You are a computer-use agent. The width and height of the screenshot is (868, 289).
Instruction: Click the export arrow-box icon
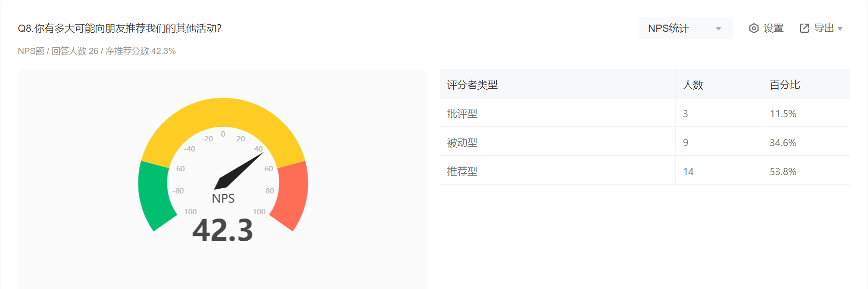click(x=804, y=28)
